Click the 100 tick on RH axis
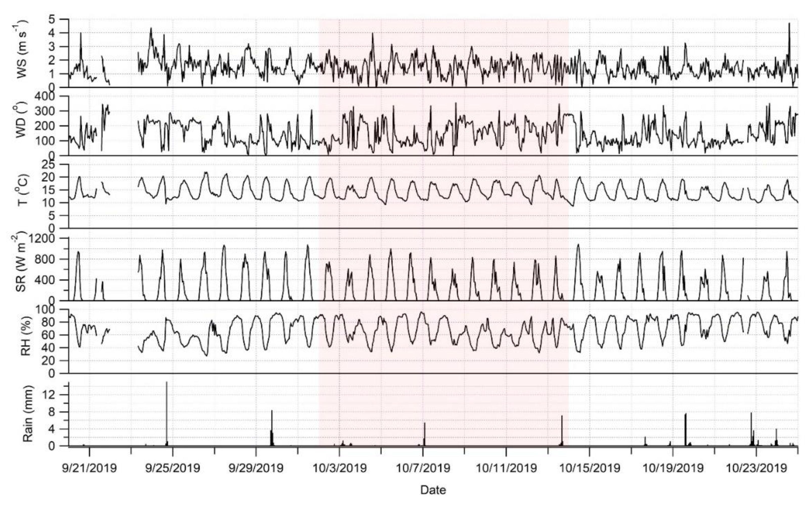The height and width of the screenshot is (505, 812). pos(46,310)
